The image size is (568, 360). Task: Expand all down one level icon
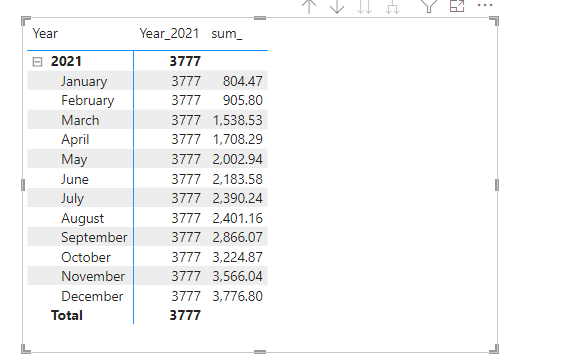(392, 6)
